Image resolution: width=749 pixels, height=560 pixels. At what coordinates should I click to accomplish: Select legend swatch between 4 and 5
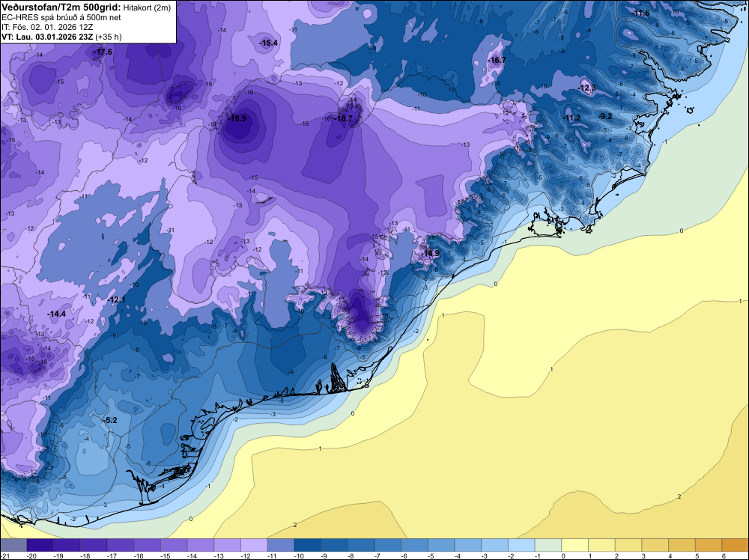click(682, 544)
